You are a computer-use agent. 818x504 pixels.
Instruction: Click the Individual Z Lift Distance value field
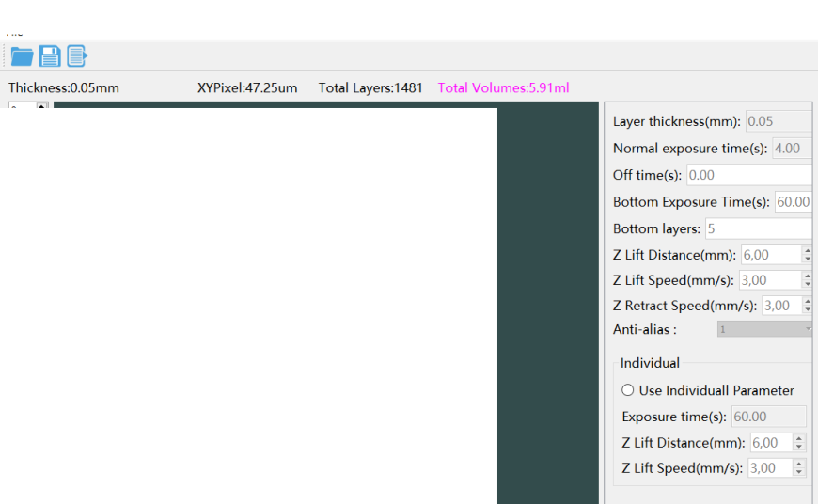(x=771, y=443)
